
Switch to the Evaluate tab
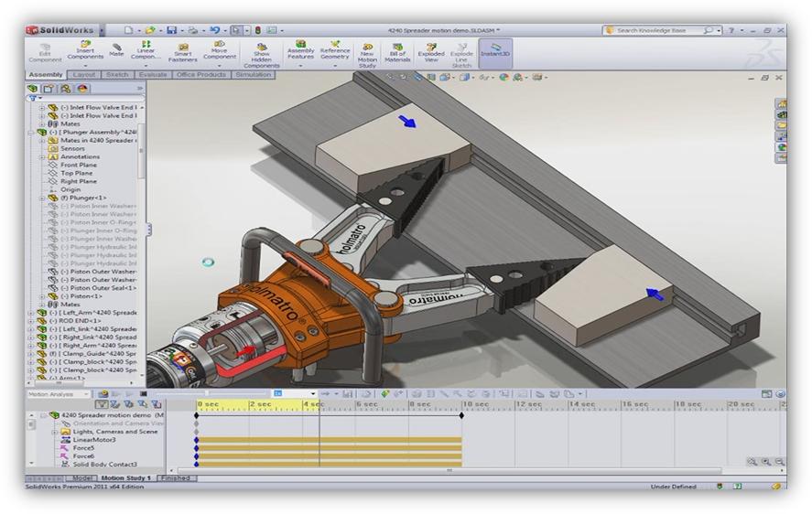[153, 74]
